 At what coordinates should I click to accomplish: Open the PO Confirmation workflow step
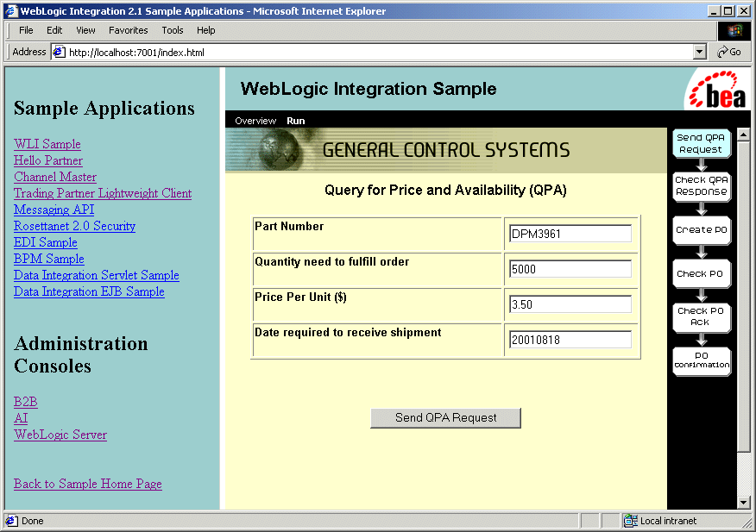(701, 360)
